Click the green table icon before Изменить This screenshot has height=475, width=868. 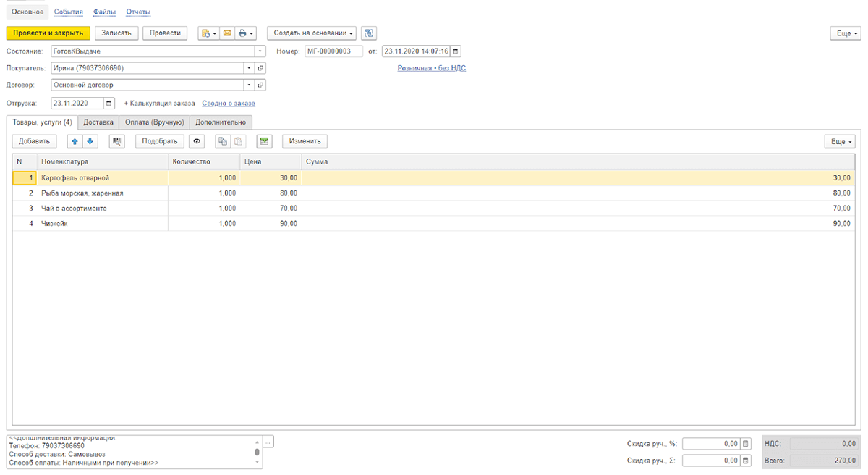(265, 142)
